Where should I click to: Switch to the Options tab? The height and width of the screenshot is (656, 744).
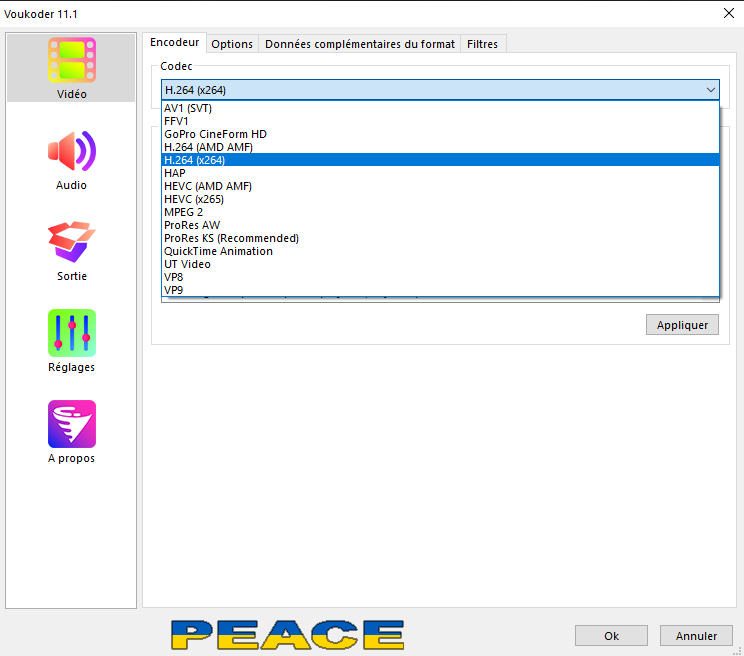pos(232,44)
